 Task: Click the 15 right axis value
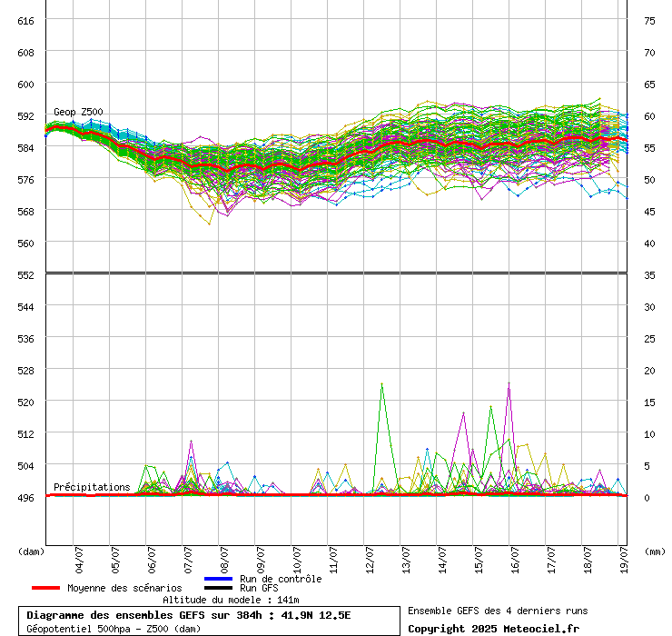coord(649,402)
